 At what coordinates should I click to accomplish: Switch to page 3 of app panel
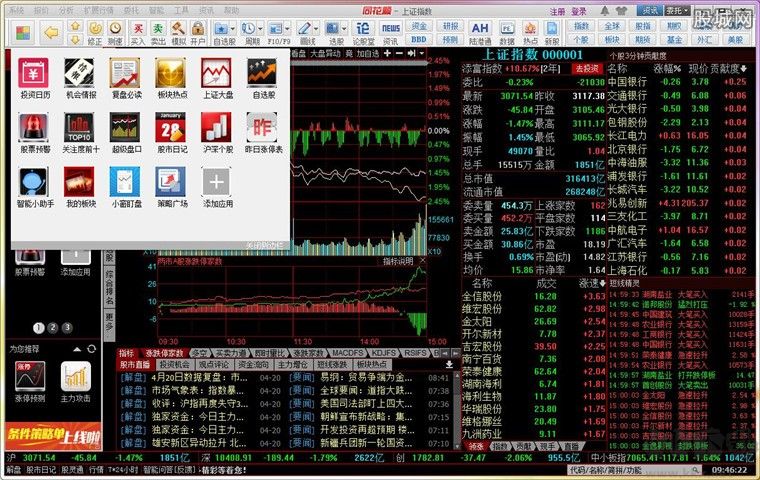tap(67, 327)
